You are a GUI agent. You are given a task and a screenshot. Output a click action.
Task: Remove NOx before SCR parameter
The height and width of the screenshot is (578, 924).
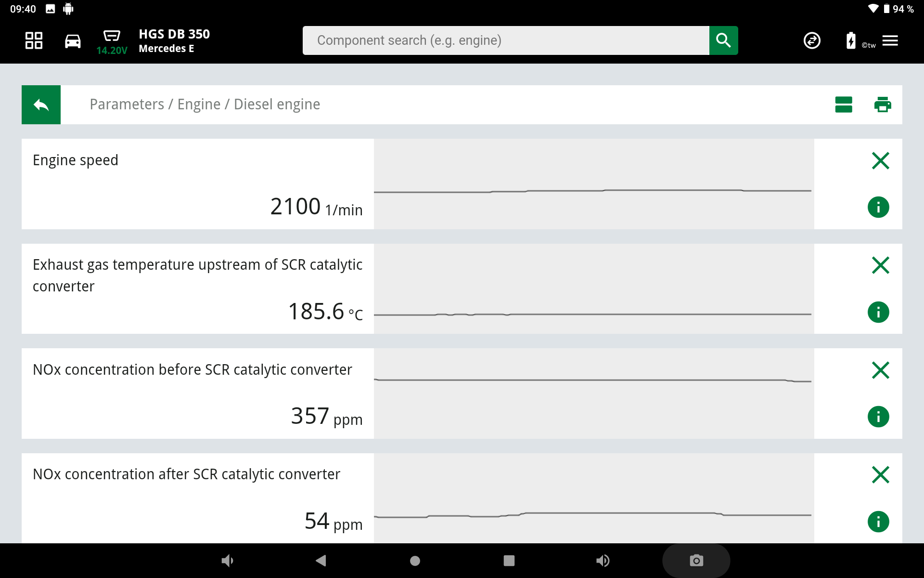(880, 370)
